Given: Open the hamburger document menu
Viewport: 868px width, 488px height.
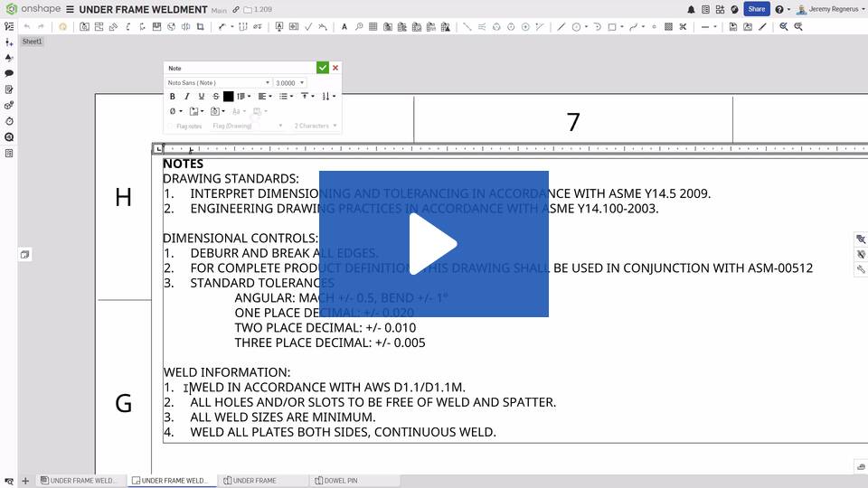Looking at the screenshot, I should click(70, 9).
